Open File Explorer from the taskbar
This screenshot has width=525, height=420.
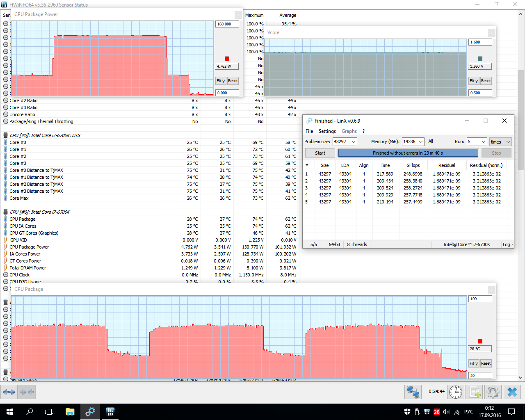[70, 412]
